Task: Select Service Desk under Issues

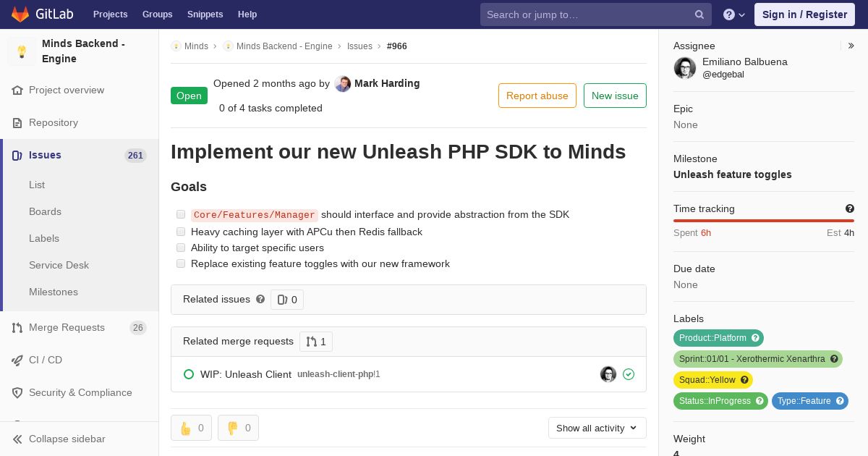Action: (59, 265)
